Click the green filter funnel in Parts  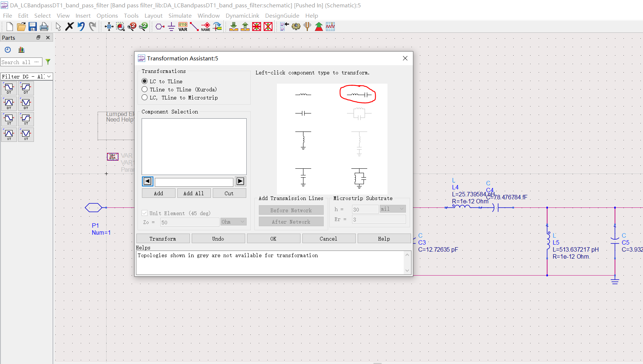pyautogui.click(x=48, y=62)
